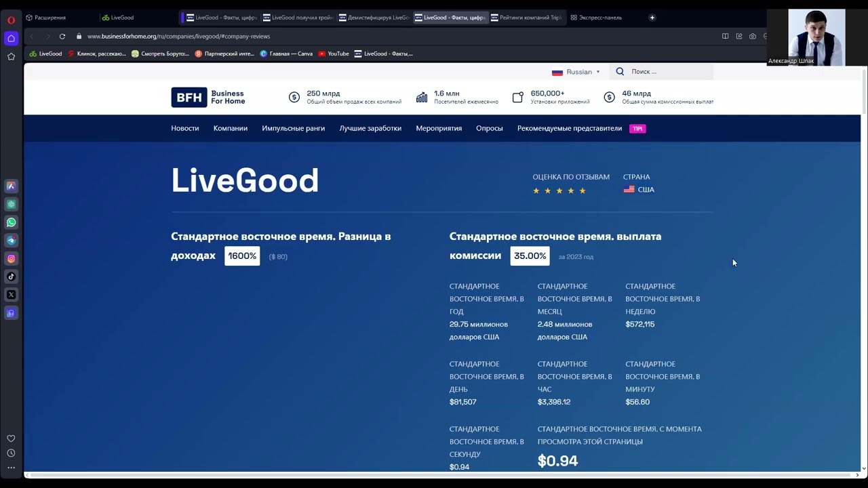Open ChatGPT sidebar icon
The image size is (868, 488).
pyautogui.click(x=11, y=204)
